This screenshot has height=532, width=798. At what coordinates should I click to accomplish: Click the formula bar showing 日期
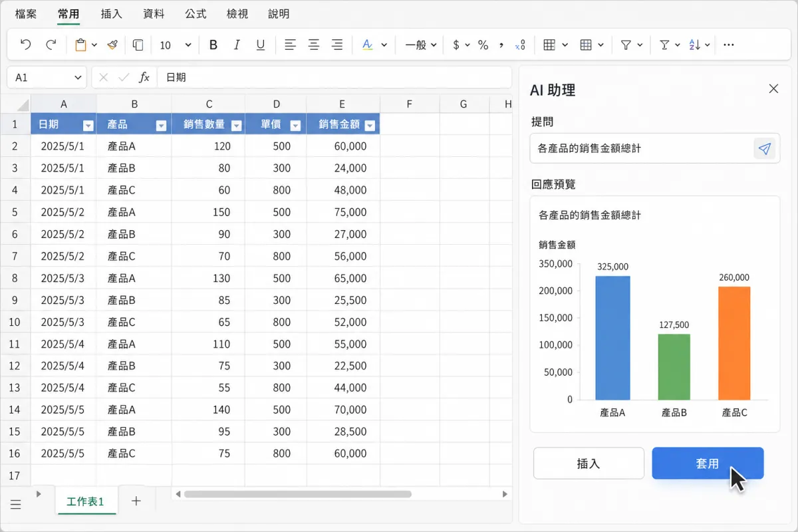(334, 77)
